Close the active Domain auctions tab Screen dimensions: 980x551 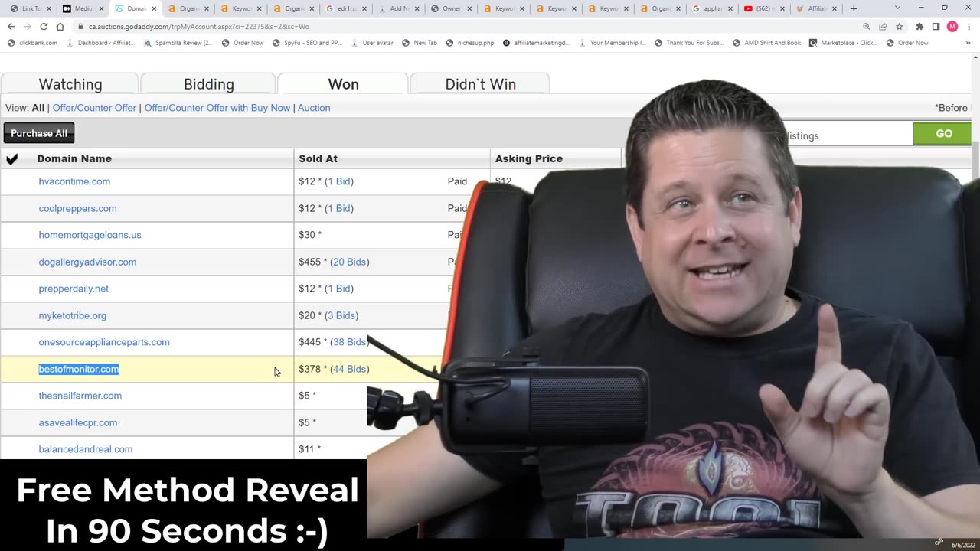(154, 9)
